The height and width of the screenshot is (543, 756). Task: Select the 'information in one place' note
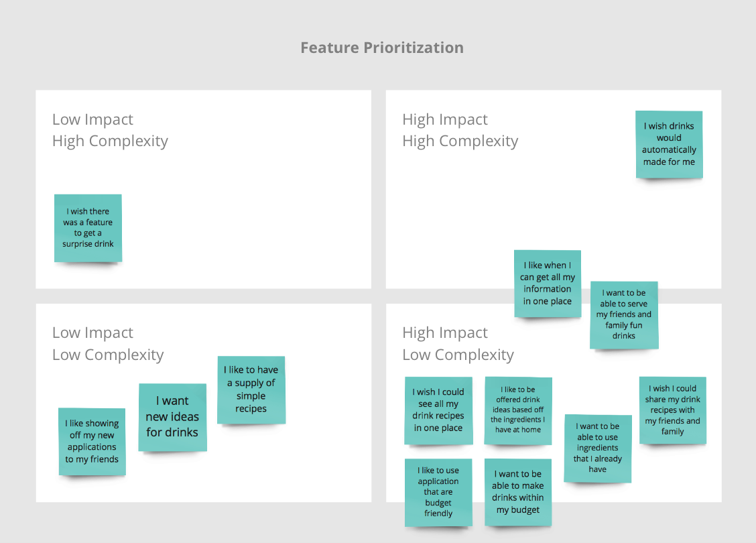point(548,284)
